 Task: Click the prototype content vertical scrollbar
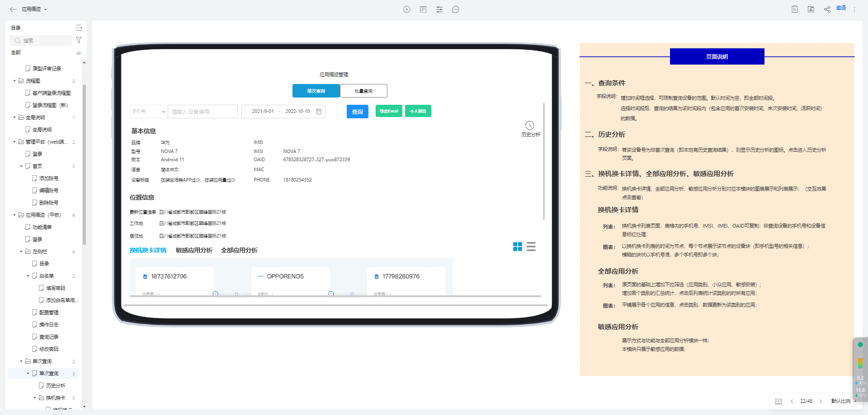pyautogui.click(x=543, y=161)
